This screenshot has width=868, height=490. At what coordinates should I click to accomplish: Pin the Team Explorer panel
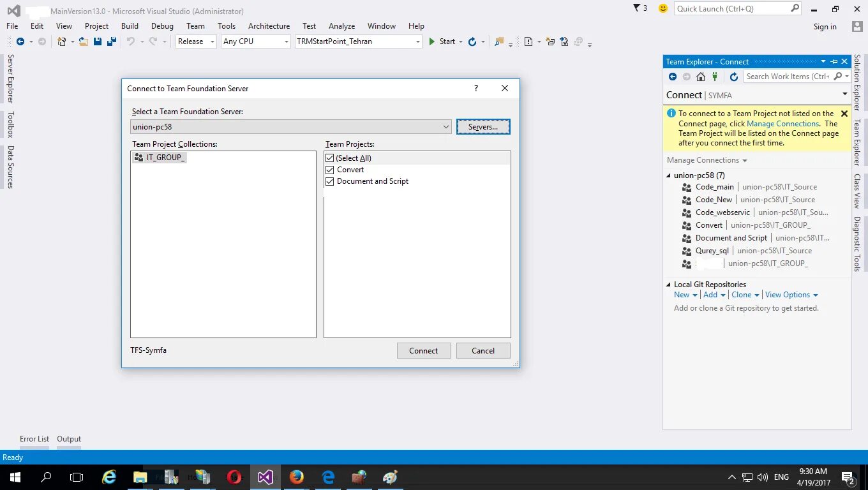[x=834, y=62]
